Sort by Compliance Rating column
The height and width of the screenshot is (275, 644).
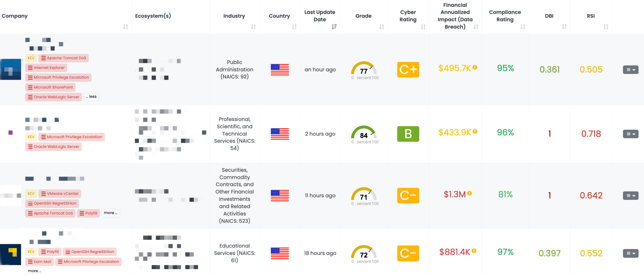tap(523, 27)
